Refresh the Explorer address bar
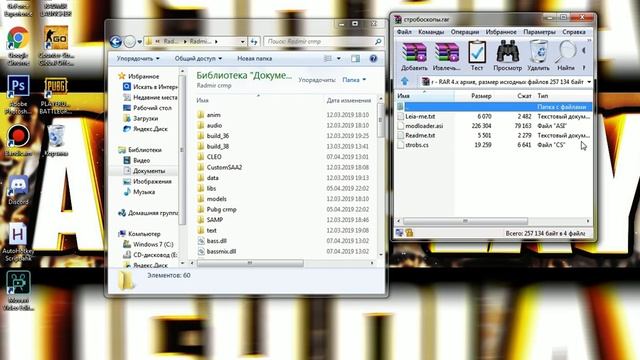This screenshot has height=360, width=640. point(254,41)
